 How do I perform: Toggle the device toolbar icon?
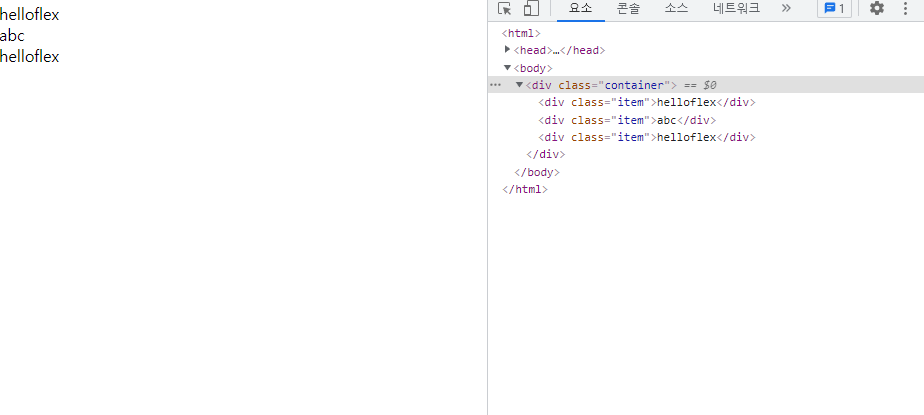(x=531, y=9)
